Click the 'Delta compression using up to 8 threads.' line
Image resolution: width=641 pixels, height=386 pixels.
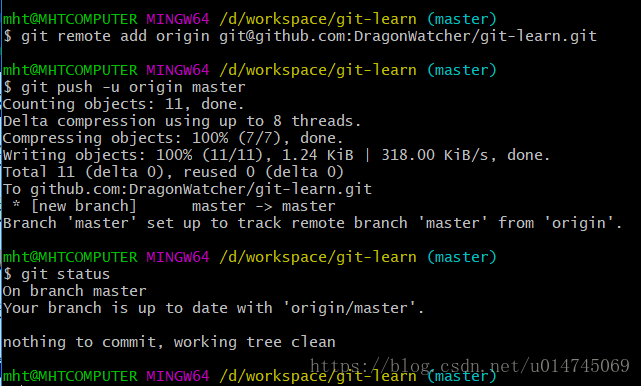[x=182, y=121]
